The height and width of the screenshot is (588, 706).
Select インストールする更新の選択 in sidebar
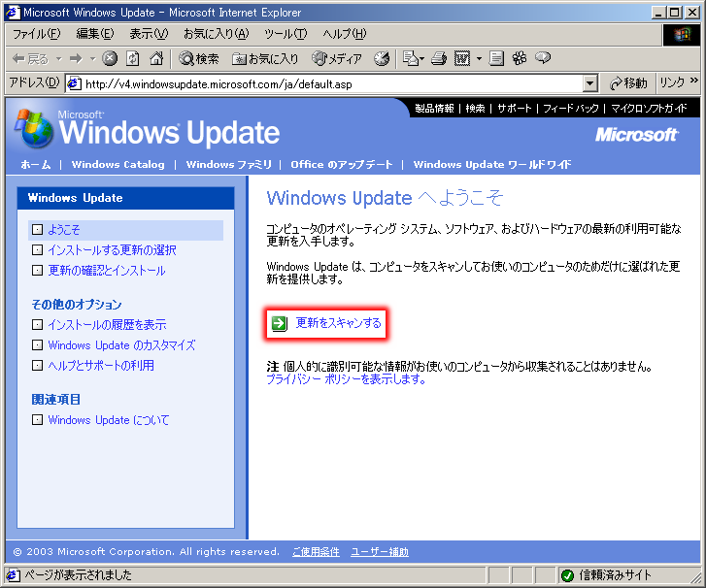click(x=112, y=250)
